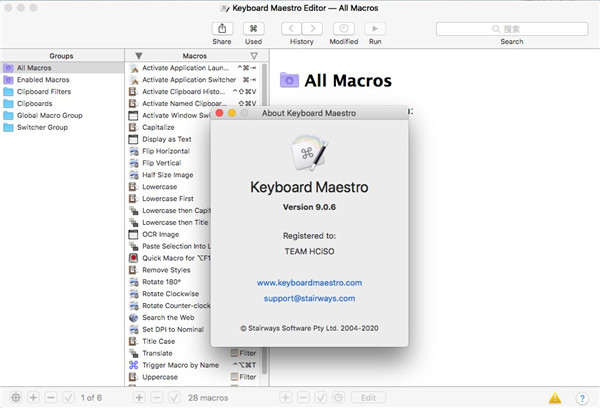The height and width of the screenshot is (408, 600).
Task: Click the Lowercase then Capitalize macro icon
Action: click(x=134, y=211)
